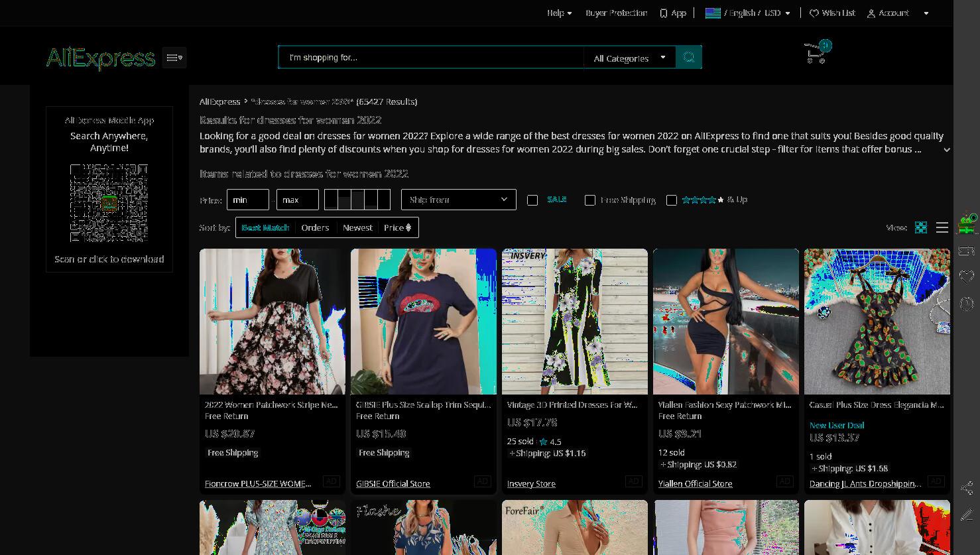The image size is (980, 555).
Task: Open the ruffle strap dress thumbnail
Action: 877,322
